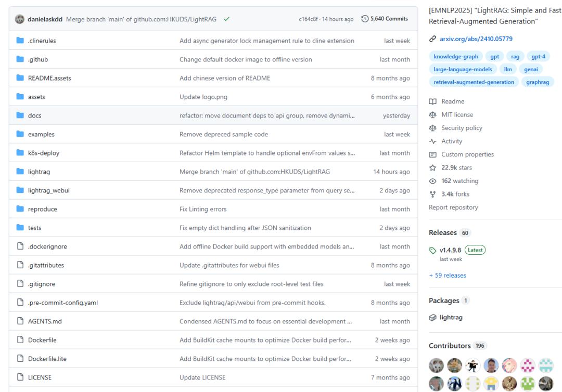The image size is (562, 392).
Task: Open the 5,640 Commits history link
Action: (x=385, y=19)
